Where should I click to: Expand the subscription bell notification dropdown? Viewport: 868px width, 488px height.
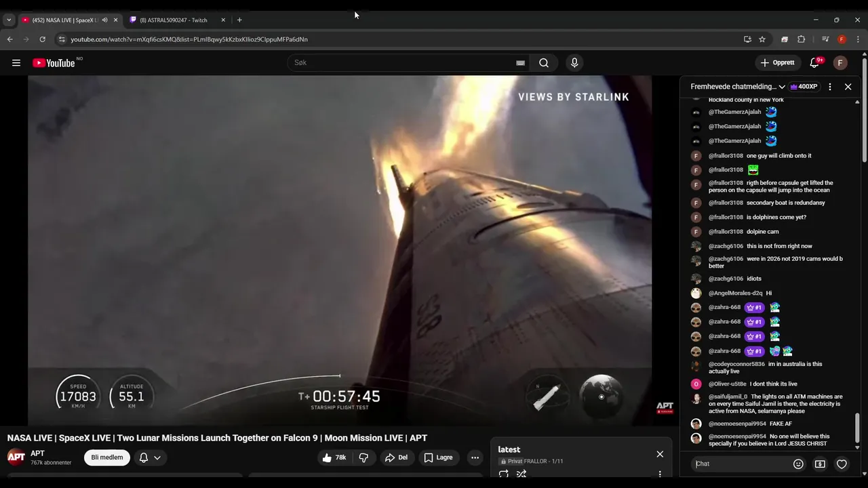[151, 457]
